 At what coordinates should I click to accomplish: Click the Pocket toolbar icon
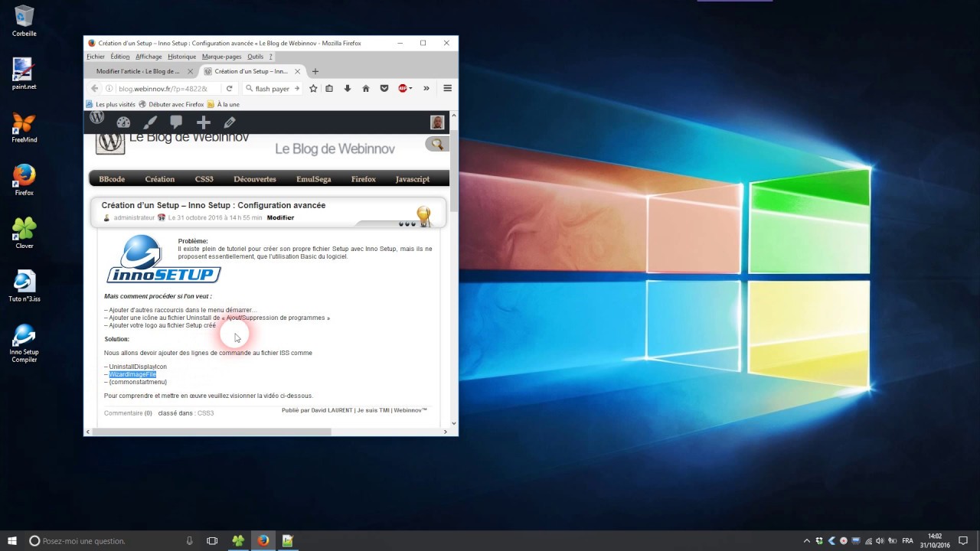point(384,89)
